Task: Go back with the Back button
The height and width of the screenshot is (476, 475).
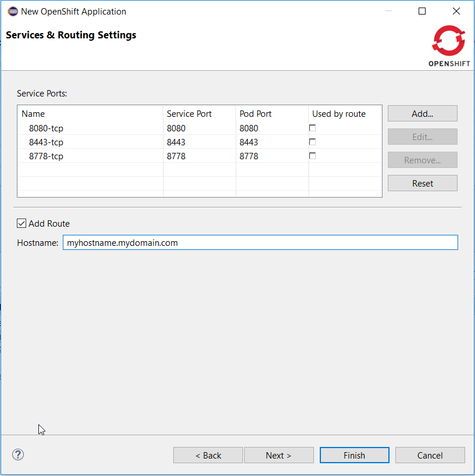Action: [208, 455]
